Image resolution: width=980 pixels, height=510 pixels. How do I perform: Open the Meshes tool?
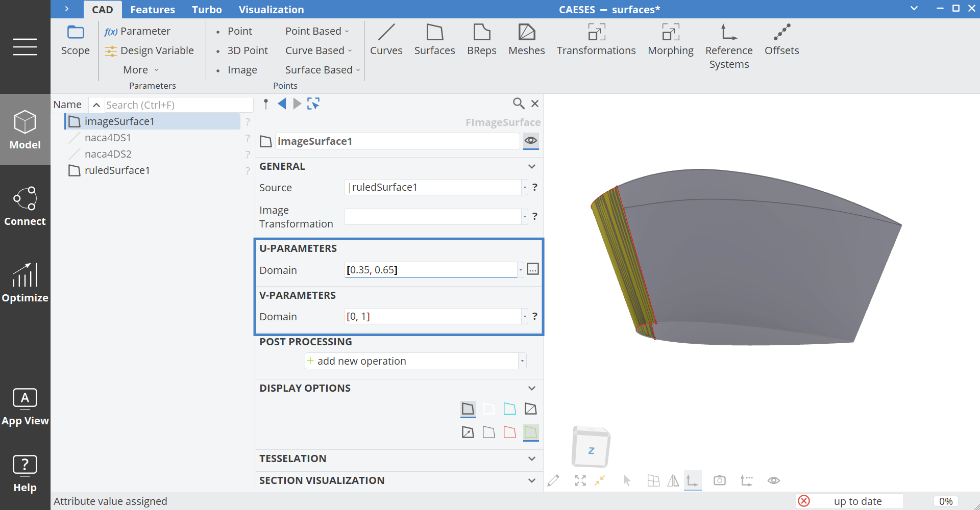pos(526,40)
